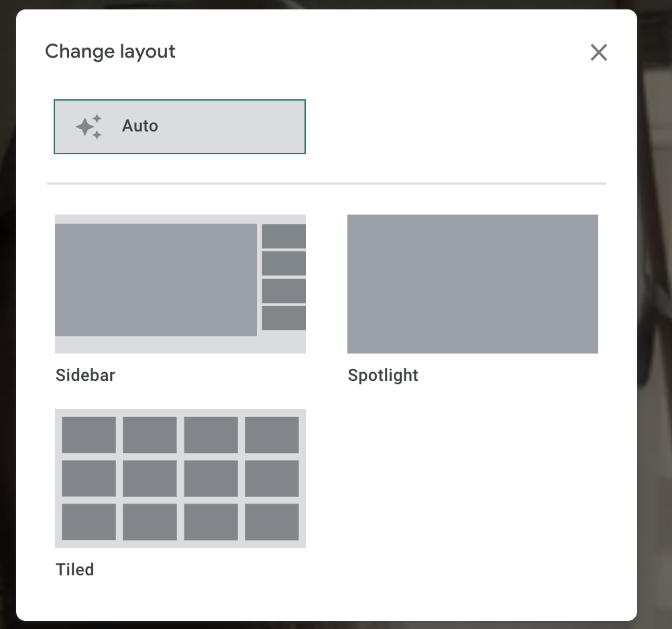Click the Sidebar label text

coord(85,375)
